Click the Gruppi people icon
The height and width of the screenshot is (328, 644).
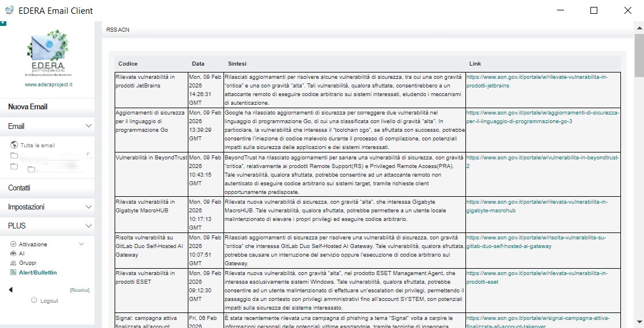[13, 263]
